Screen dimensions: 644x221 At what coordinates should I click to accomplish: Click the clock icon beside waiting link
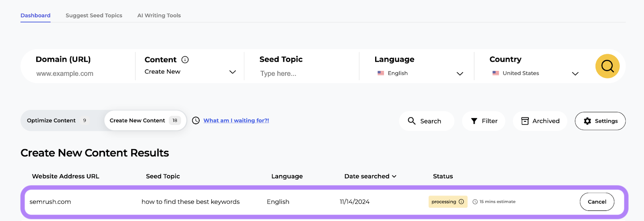[x=196, y=121]
